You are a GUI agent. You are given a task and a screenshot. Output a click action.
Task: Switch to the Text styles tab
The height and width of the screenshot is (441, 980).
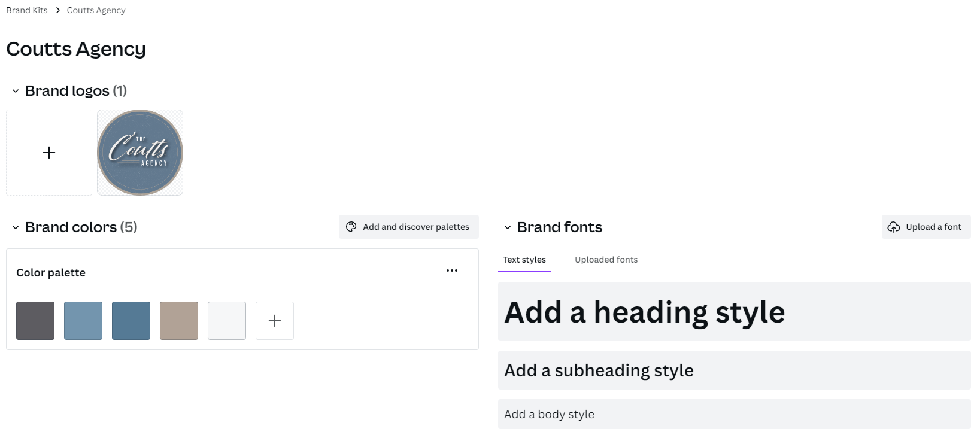click(524, 260)
